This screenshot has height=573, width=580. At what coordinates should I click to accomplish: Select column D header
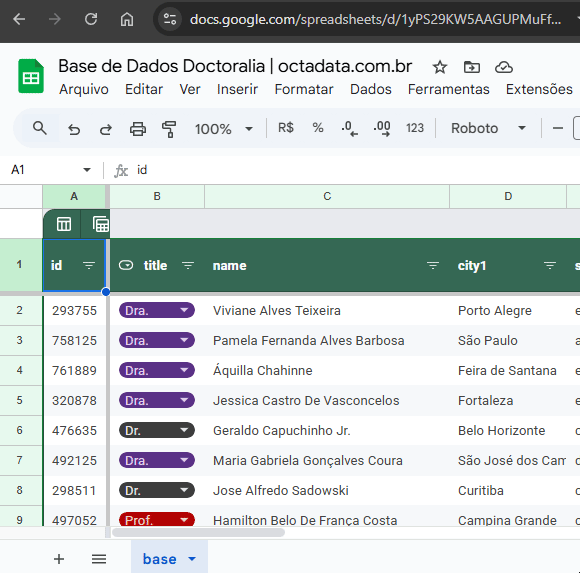[508, 196]
